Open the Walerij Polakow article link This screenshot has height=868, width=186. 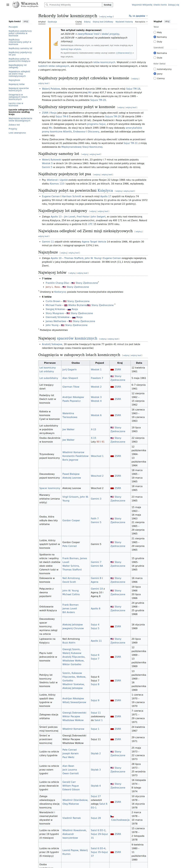[51, 89]
